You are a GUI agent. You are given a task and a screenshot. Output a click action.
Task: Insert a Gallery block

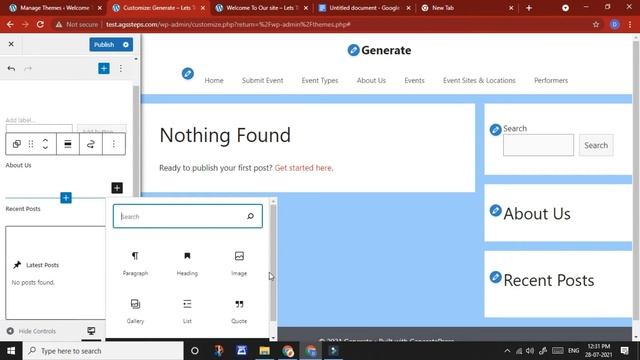[135, 311]
